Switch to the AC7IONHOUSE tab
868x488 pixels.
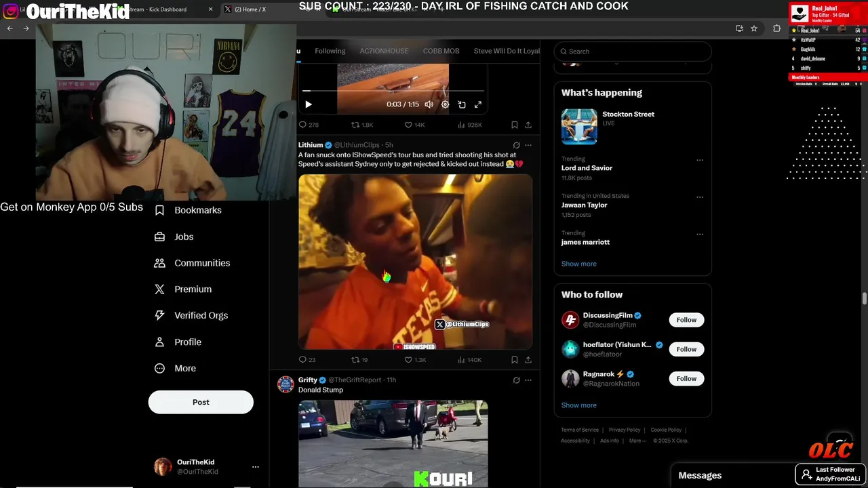click(x=384, y=51)
